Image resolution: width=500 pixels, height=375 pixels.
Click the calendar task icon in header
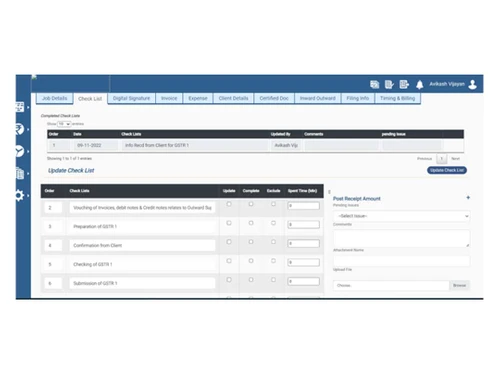pyautogui.click(x=374, y=84)
